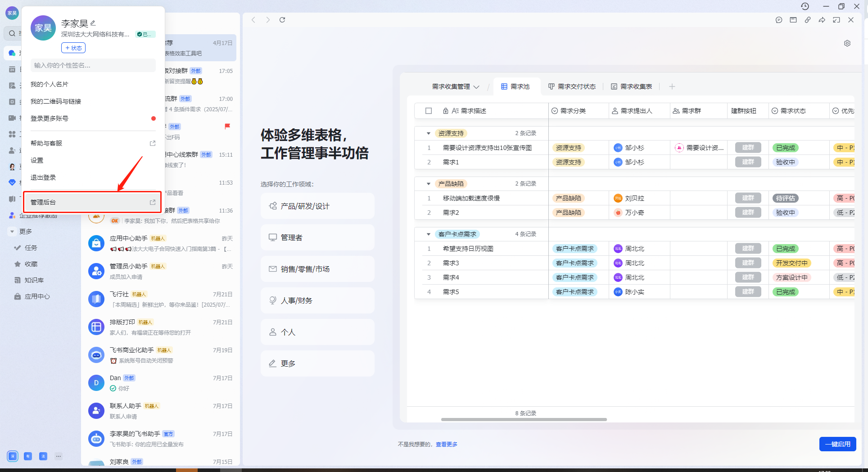Image resolution: width=868 pixels, height=472 pixels.
Task: Click the edit pencil beside the name 李家昊
Action: click(x=93, y=23)
